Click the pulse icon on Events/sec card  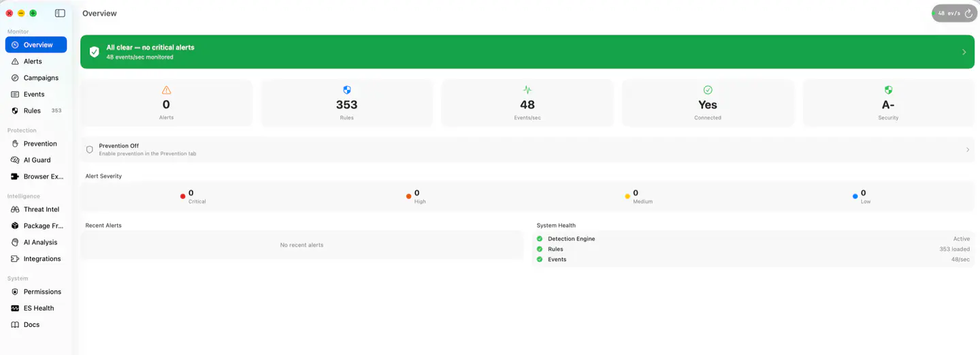pyautogui.click(x=527, y=90)
